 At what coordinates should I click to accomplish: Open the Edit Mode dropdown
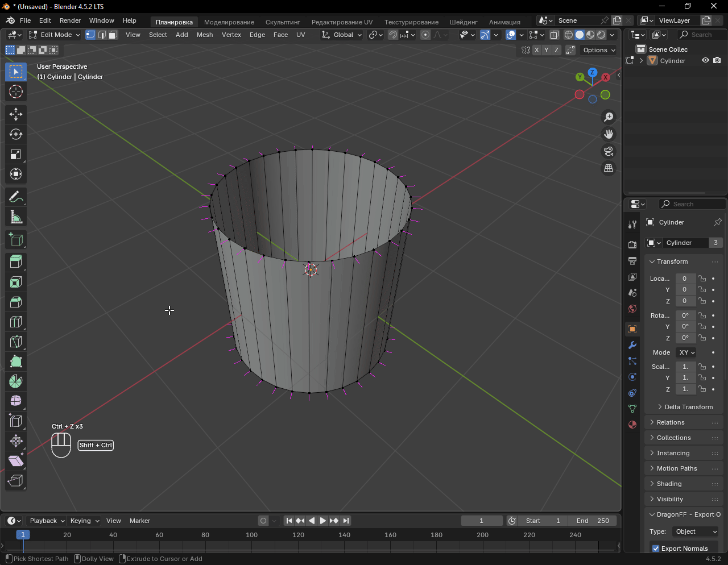(55, 35)
